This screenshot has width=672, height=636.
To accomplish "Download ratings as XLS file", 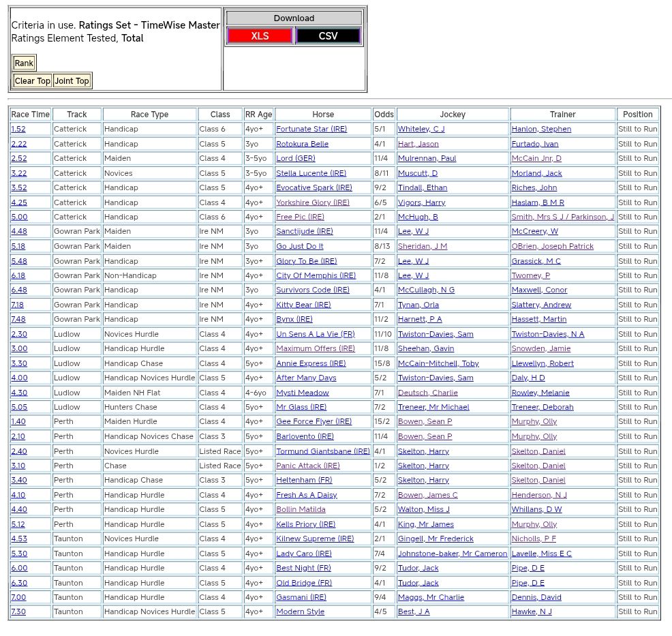I will (260, 36).
